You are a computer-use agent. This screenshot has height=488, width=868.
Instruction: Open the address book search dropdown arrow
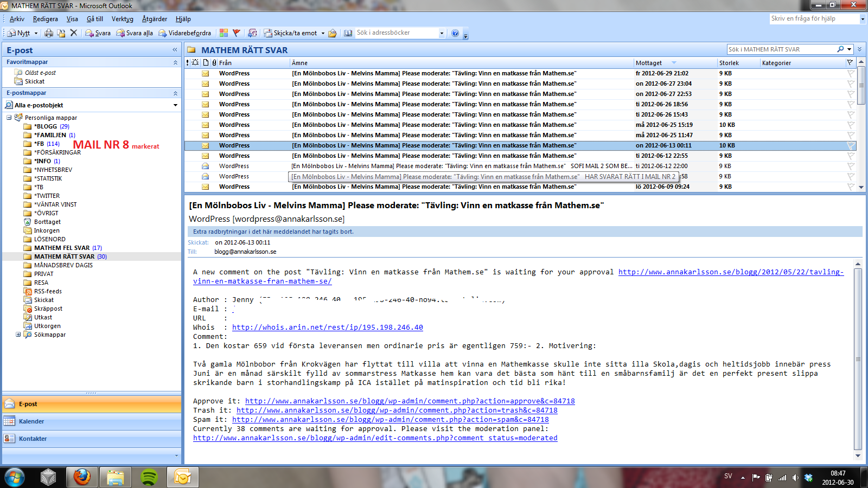(x=442, y=33)
